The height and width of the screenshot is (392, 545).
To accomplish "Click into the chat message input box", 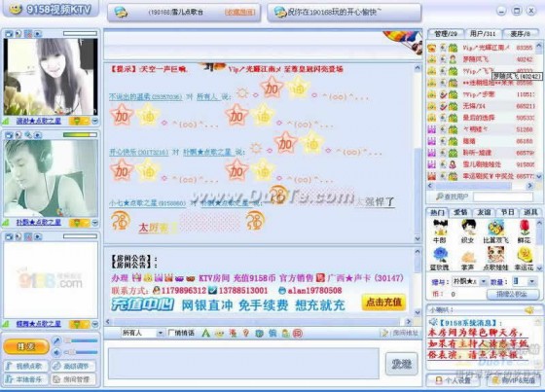I will [243, 364].
